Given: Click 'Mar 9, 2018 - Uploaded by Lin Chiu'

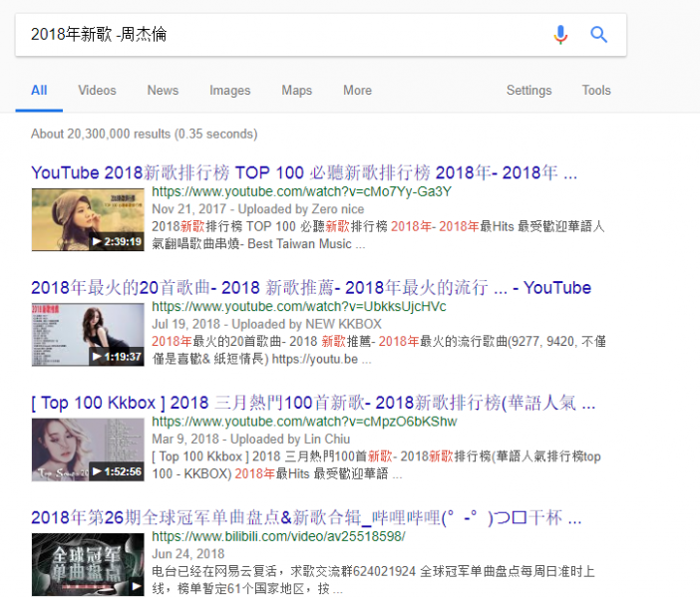Looking at the screenshot, I should coord(251,440).
